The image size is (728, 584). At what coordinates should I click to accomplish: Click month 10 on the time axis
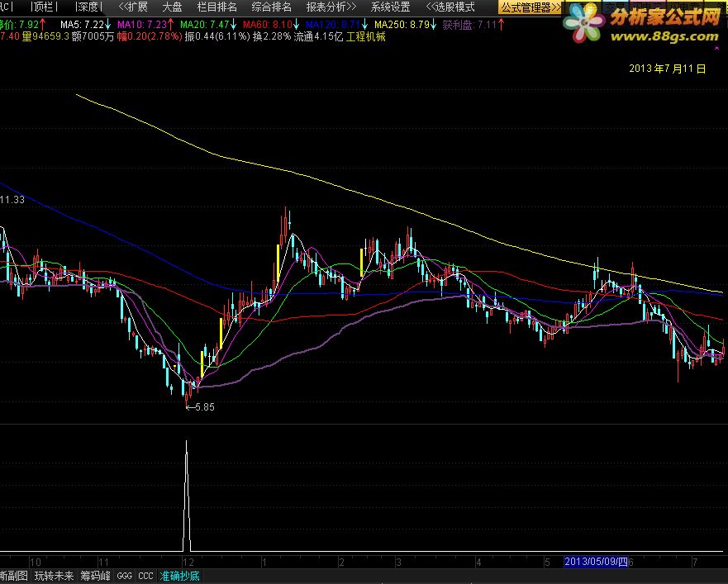[36, 563]
